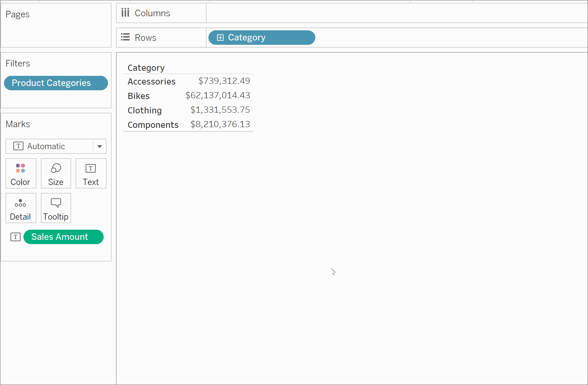Expand the Category hierarchy plus icon
This screenshot has width=588, height=385.
pyautogui.click(x=220, y=37)
